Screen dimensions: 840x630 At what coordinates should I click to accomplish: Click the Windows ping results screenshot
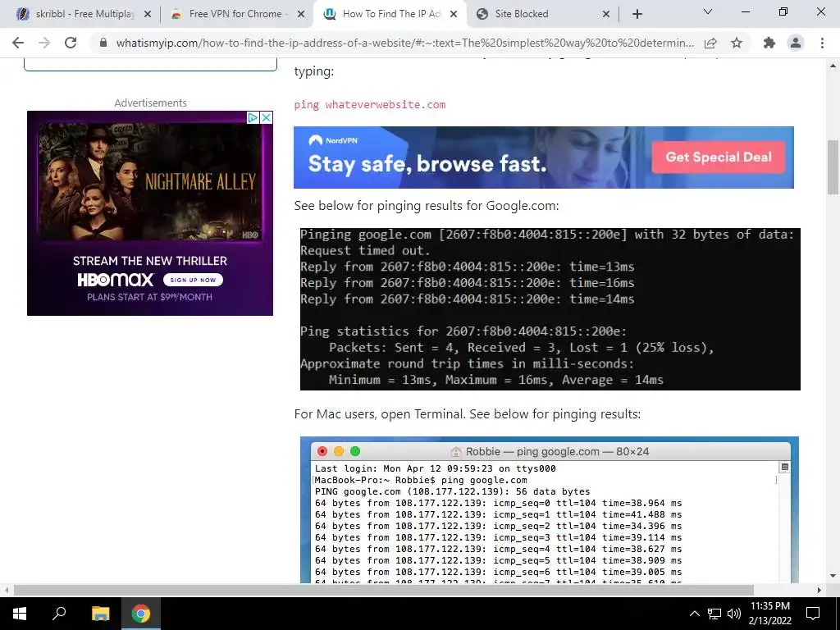click(550, 309)
